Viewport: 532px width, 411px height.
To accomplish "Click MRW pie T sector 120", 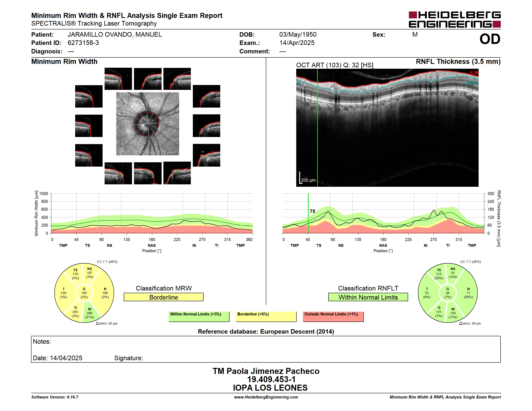I will (x=63, y=293).
